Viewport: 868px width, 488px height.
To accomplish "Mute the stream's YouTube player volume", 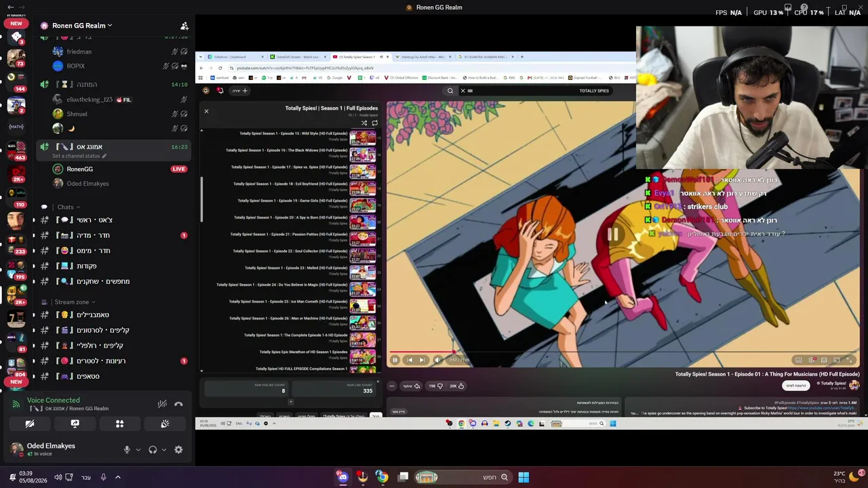I will pyautogui.click(x=437, y=360).
